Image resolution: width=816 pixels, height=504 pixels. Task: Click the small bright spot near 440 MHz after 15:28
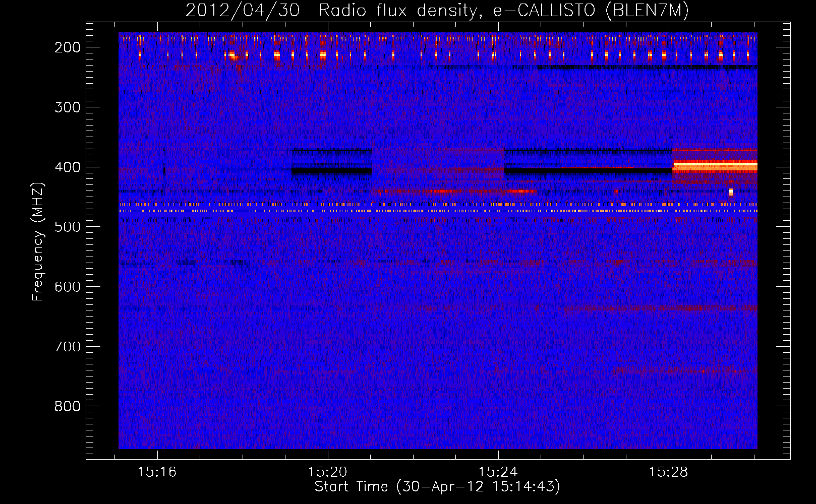[731, 192]
